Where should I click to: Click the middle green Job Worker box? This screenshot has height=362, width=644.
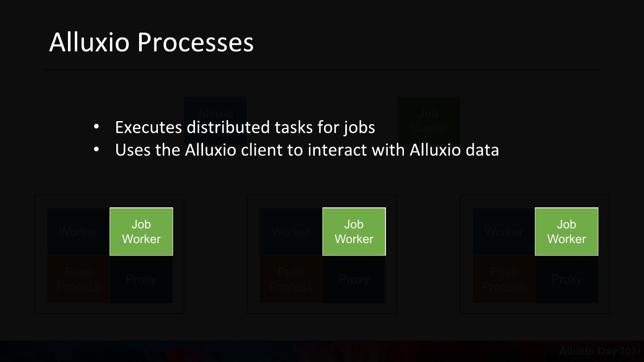point(354,232)
